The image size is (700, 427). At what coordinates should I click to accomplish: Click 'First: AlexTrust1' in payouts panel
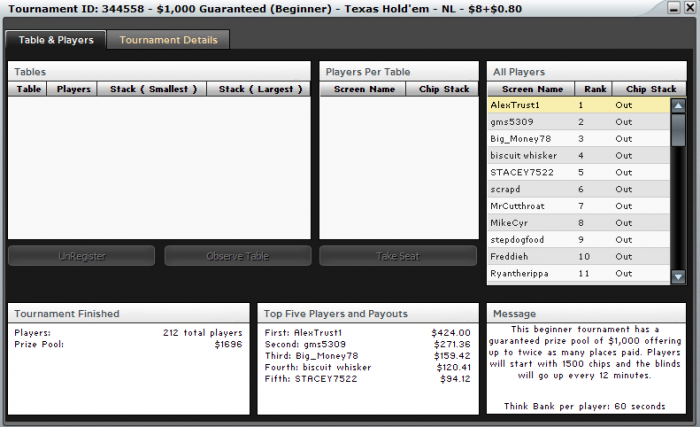point(303,333)
